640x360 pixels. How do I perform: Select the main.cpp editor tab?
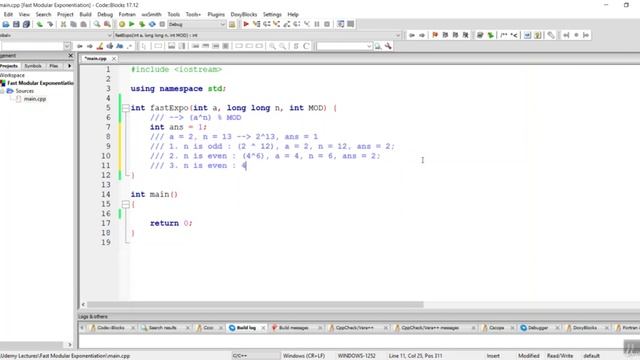pos(96,59)
